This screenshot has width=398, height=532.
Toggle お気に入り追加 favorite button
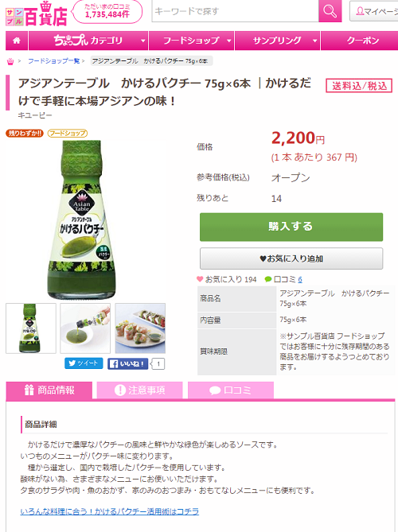[x=291, y=258]
